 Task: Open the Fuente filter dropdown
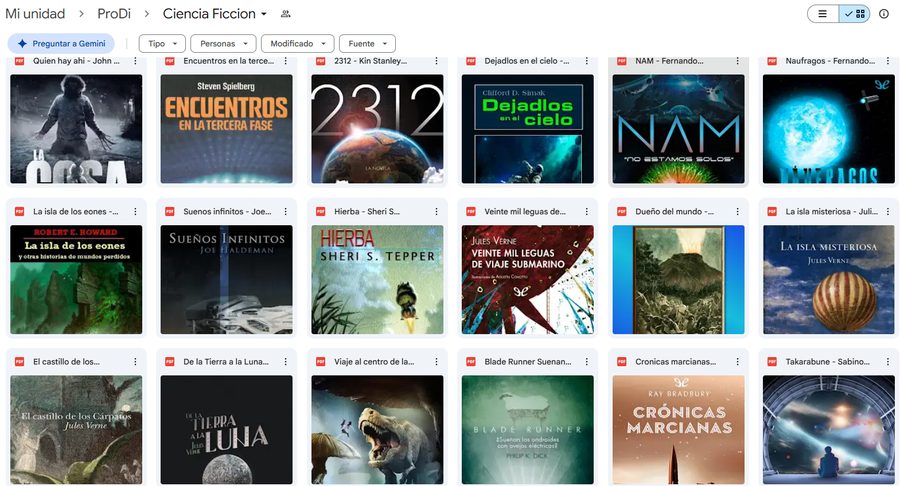[x=367, y=44]
